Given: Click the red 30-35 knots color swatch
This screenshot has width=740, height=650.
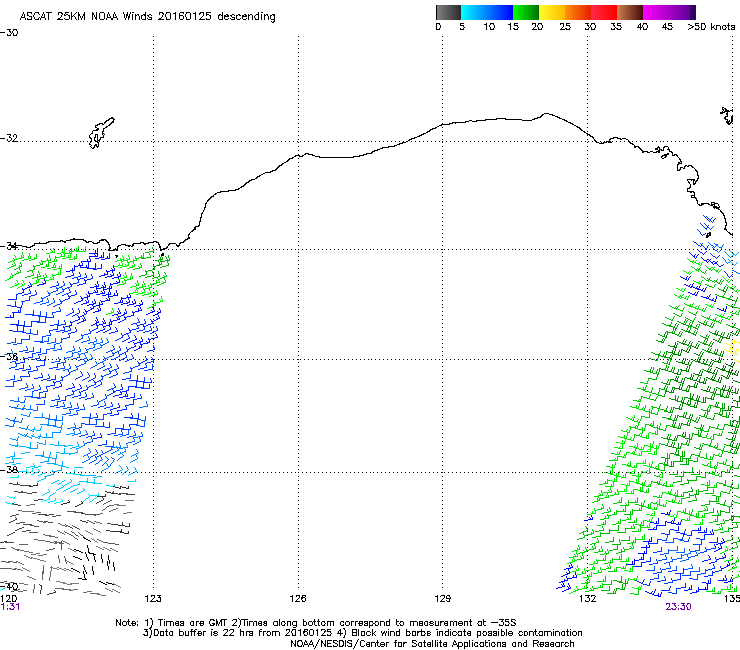Looking at the screenshot, I should pyautogui.click(x=604, y=12).
